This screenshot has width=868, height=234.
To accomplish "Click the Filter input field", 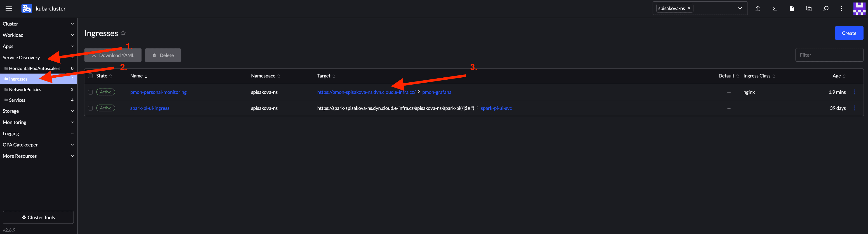I will pyautogui.click(x=829, y=55).
